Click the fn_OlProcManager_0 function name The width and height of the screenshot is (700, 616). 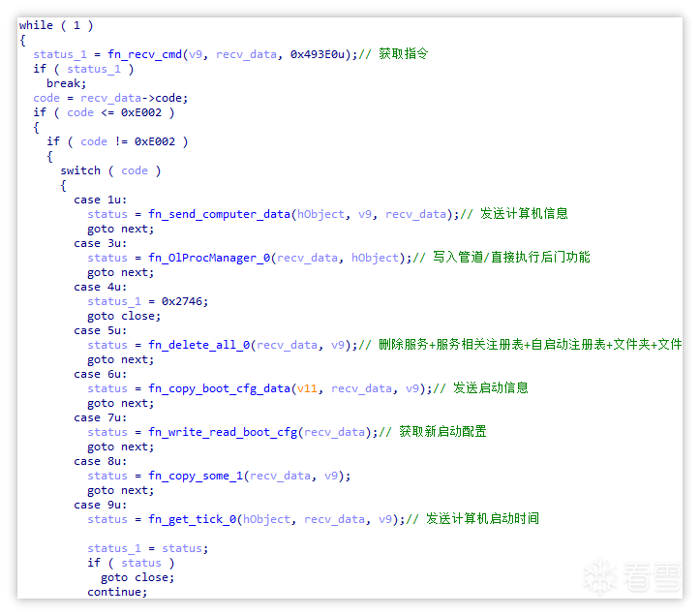[x=209, y=258]
